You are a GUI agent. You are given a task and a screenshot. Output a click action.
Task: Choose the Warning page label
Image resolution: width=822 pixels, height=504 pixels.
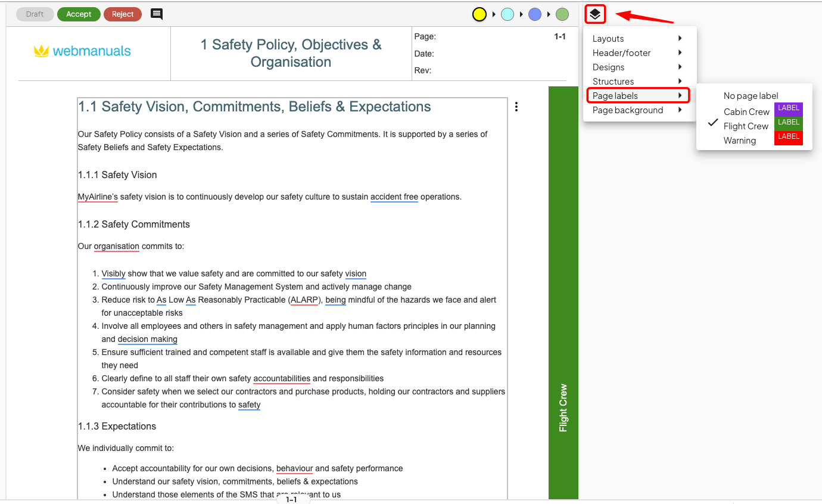[740, 141]
